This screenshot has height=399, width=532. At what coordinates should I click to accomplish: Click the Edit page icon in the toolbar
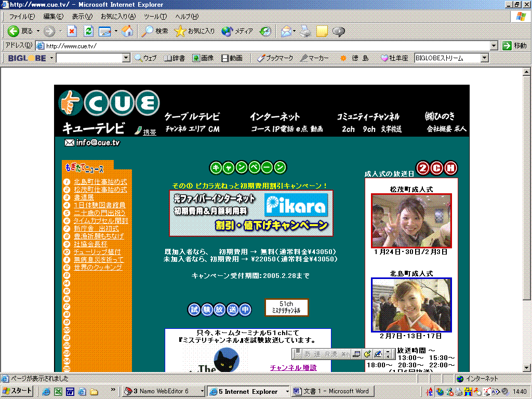pyautogui.click(x=105, y=31)
